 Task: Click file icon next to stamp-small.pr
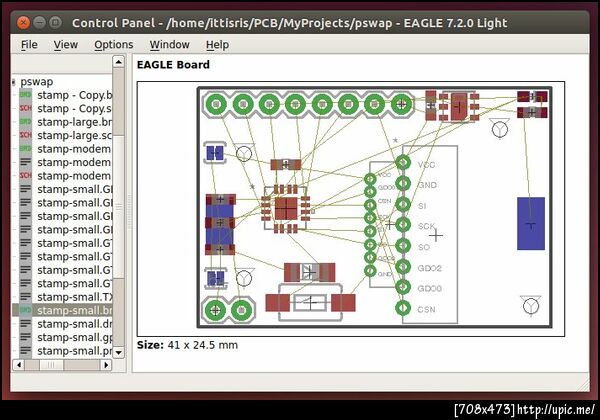pos(25,351)
